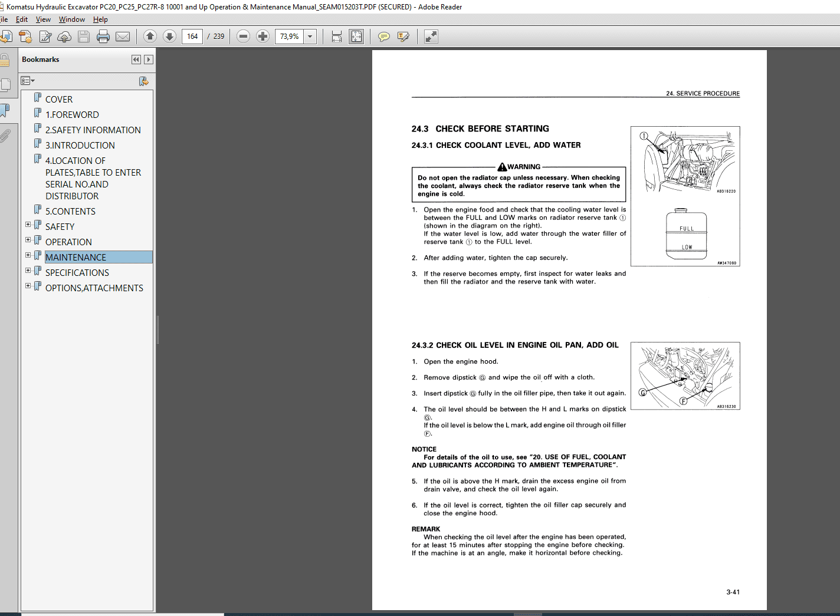Click the fit one full page icon
840x616 pixels.
click(356, 37)
